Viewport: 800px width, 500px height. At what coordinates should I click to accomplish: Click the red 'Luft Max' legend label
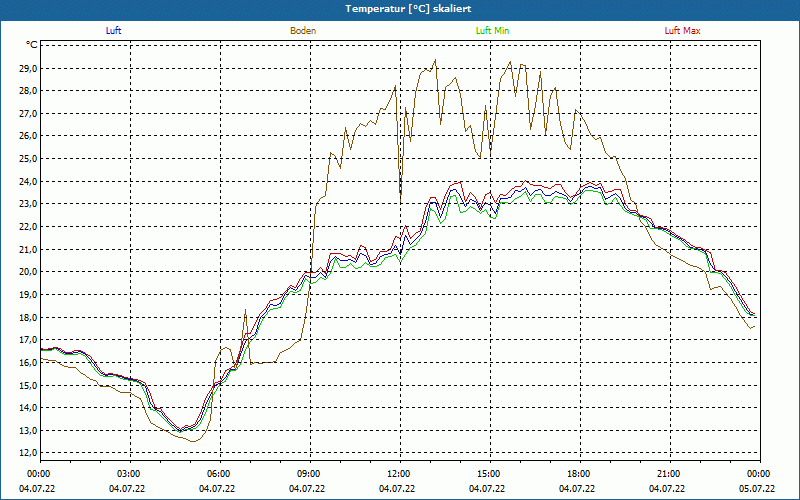coord(682,31)
